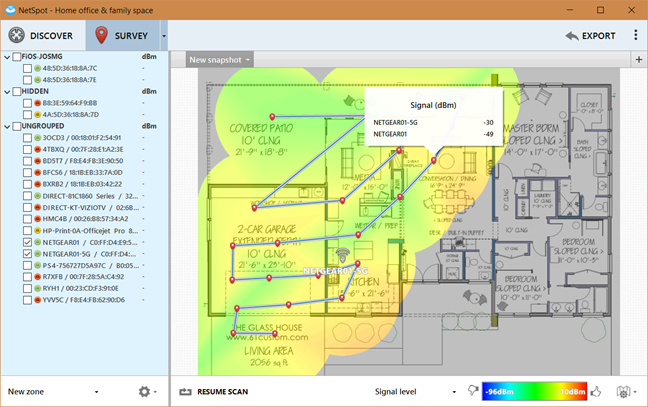Open the New snapshot tab dropdown

[248, 60]
